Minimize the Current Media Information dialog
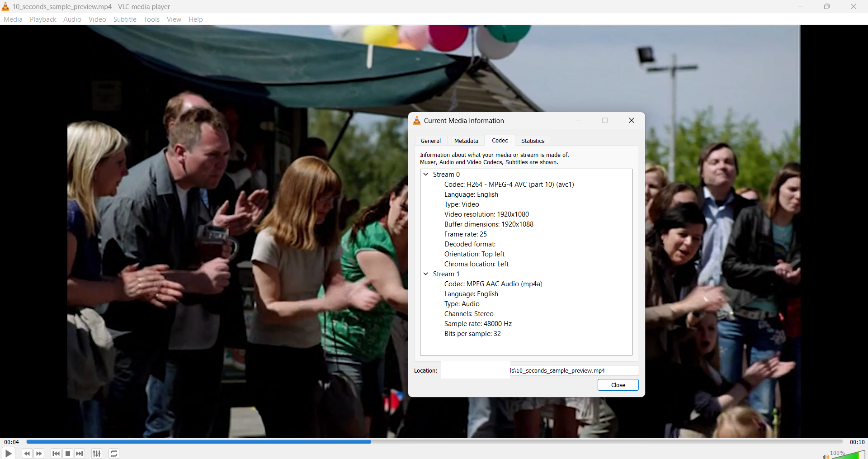 579,120
